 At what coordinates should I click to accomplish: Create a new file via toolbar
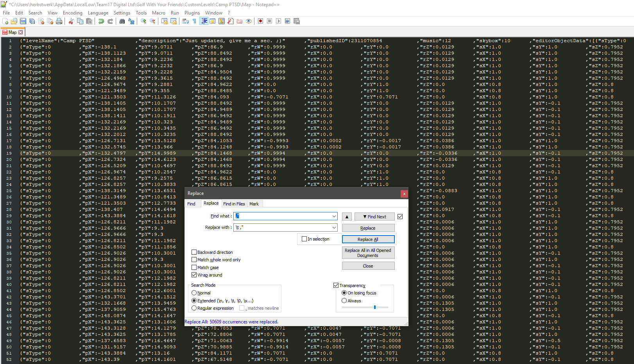(5, 21)
